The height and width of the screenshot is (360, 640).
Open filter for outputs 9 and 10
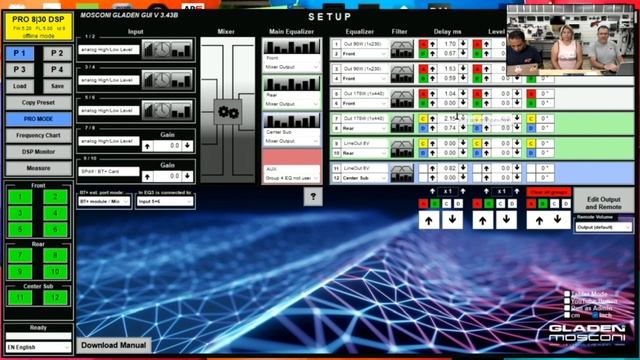[x=402, y=149]
